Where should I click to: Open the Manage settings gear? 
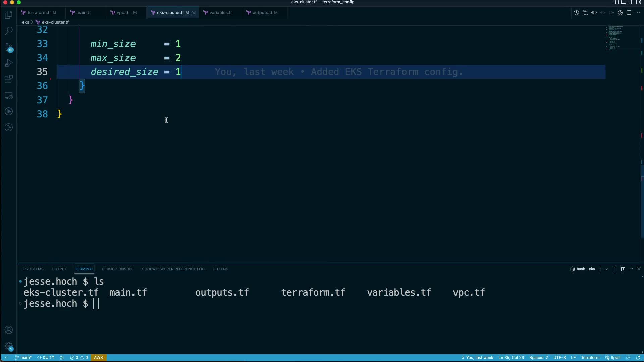coord(9,346)
